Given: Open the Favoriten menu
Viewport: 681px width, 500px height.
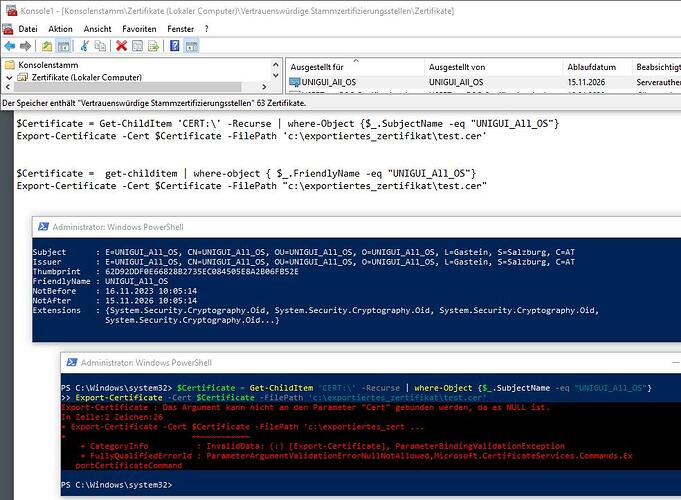Looking at the screenshot, I should [139, 29].
